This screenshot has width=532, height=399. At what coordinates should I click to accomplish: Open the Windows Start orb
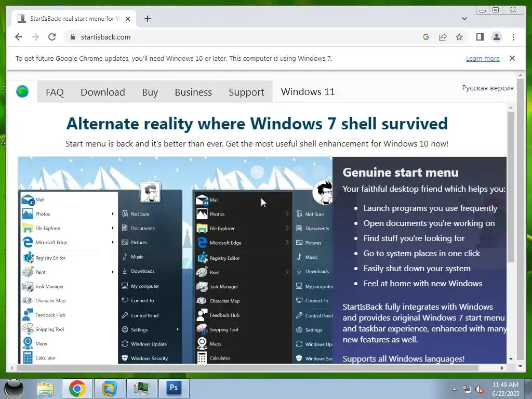click(14, 389)
